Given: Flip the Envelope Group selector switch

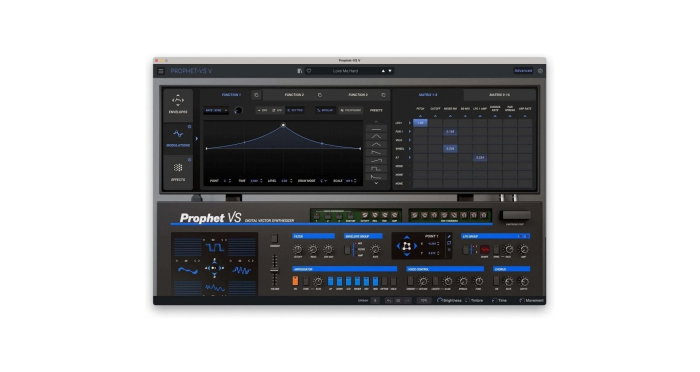Looking at the screenshot, I should [x=348, y=250].
